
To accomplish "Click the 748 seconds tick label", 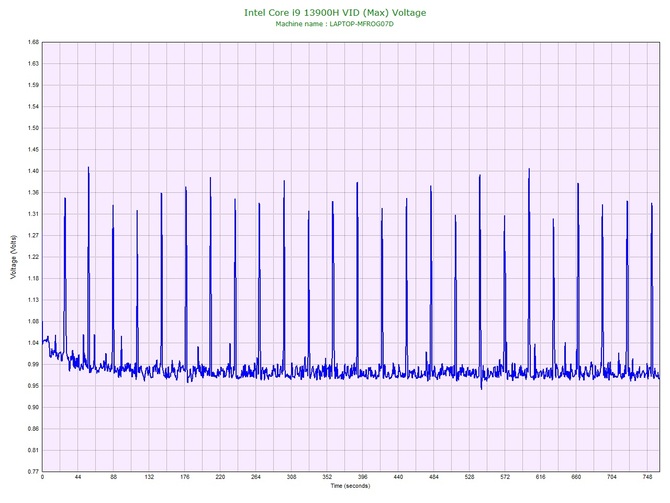I will click(647, 478).
